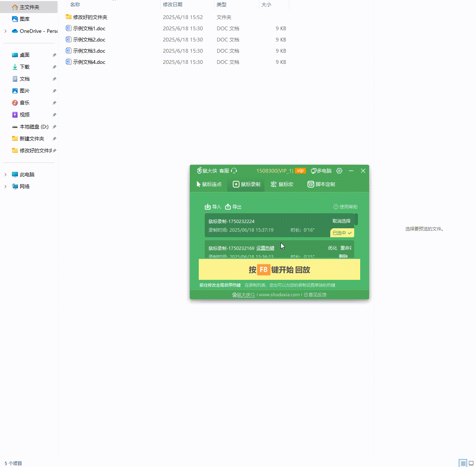Expand 此电脑 in navigation pane

(x=5, y=174)
